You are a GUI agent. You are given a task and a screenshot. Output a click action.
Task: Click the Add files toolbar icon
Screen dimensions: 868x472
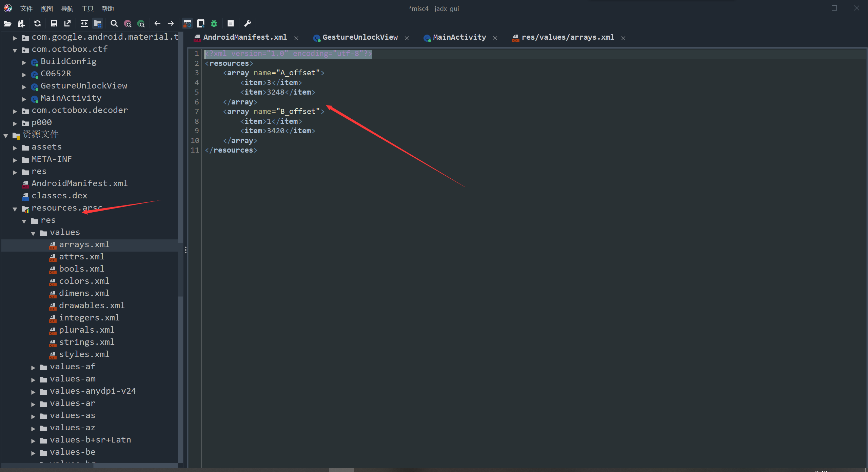click(21, 23)
